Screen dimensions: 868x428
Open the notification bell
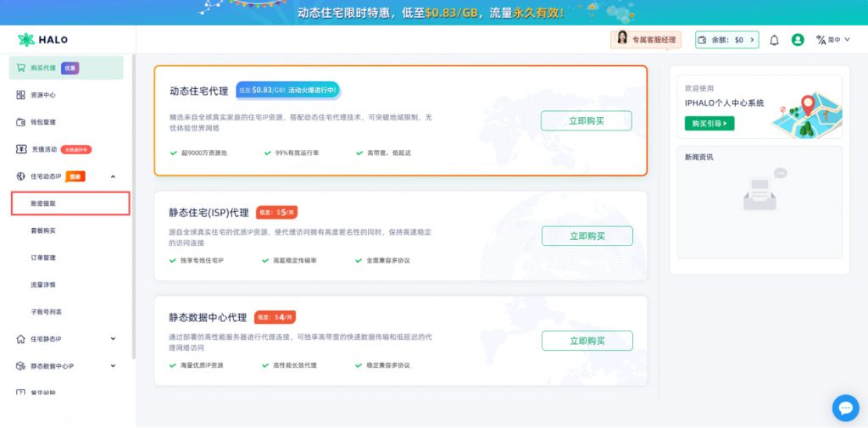[774, 40]
